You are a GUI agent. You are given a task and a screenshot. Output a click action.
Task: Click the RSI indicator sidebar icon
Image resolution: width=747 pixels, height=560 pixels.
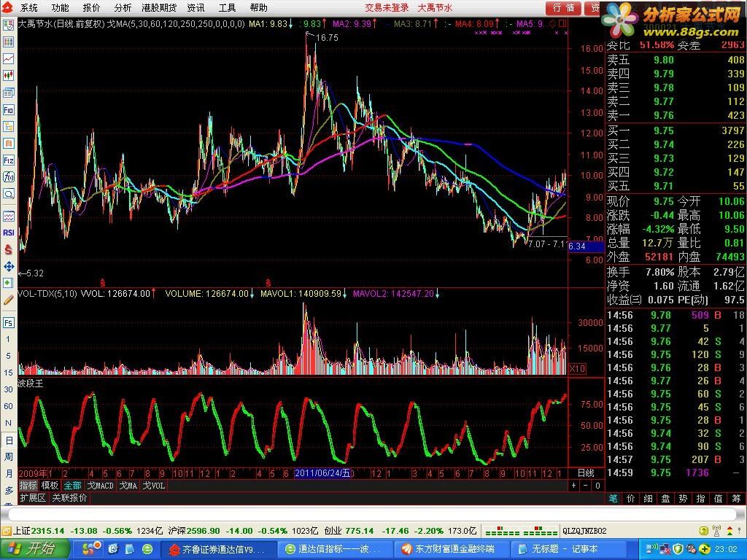(9, 233)
